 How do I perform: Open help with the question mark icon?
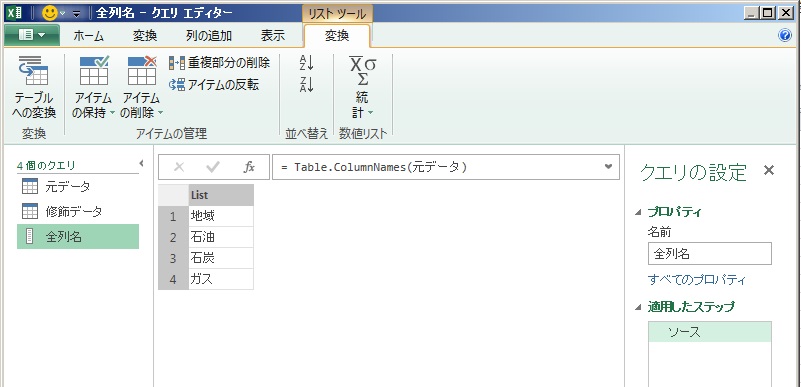[x=785, y=35]
